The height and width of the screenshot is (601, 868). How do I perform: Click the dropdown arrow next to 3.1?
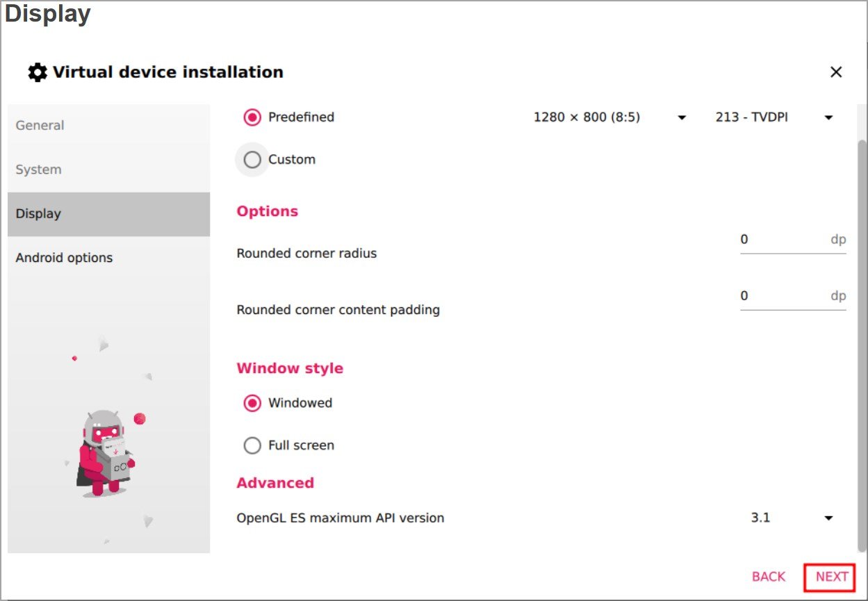pos(828,518)
